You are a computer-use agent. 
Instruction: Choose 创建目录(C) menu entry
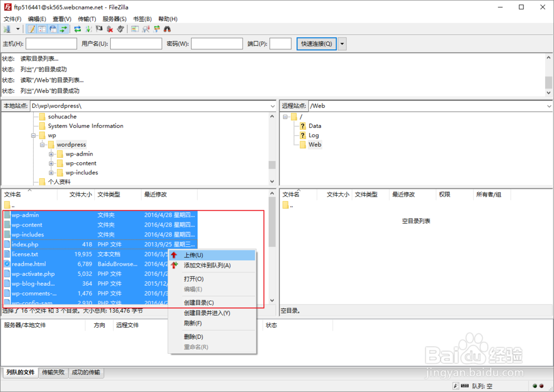click(212, 303)
